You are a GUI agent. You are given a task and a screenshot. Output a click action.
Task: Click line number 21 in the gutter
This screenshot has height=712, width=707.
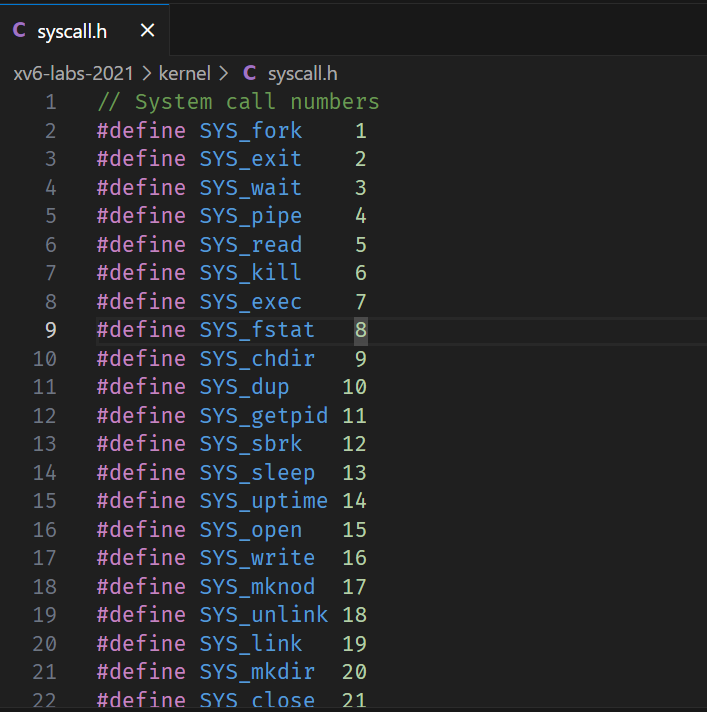pos(44,672)
